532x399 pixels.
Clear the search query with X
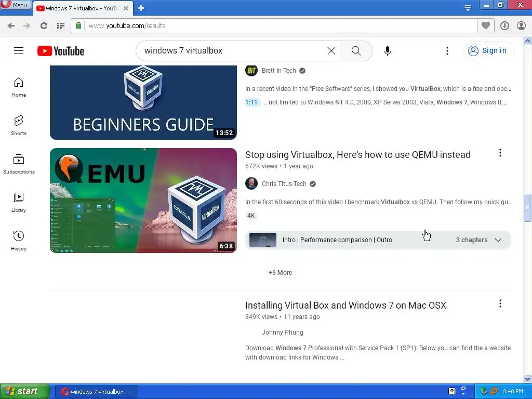[x=331, y=51]
